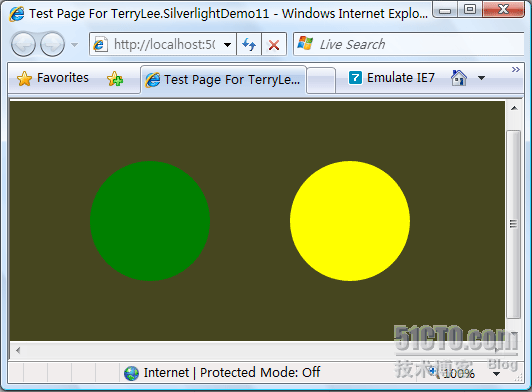Click the vertical scrollbar thumb

514,224
